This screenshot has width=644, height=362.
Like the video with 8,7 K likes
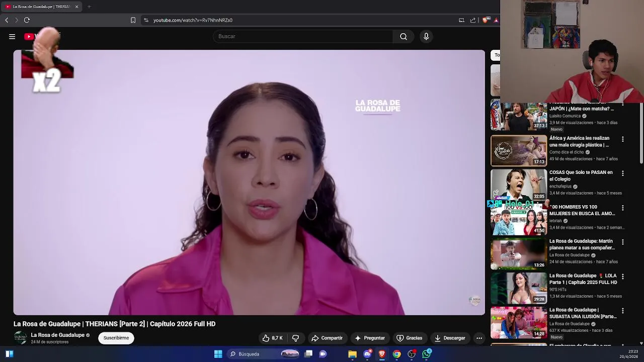point(272,338)
